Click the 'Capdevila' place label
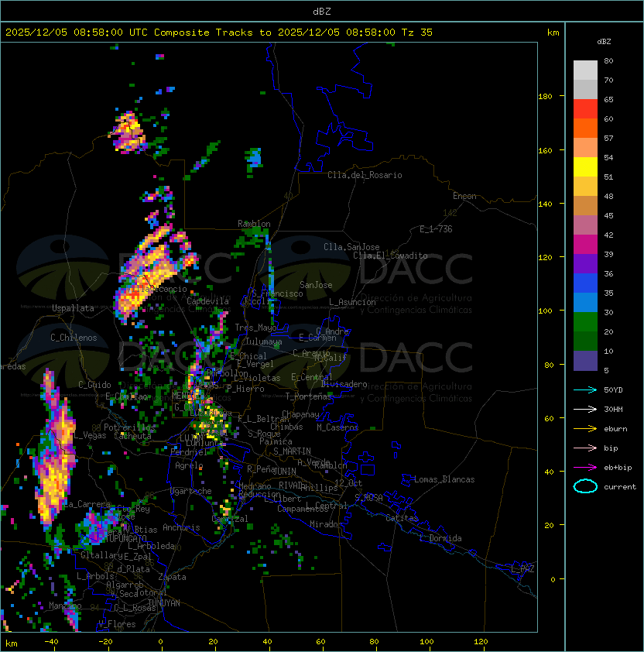 click(207, 301)
